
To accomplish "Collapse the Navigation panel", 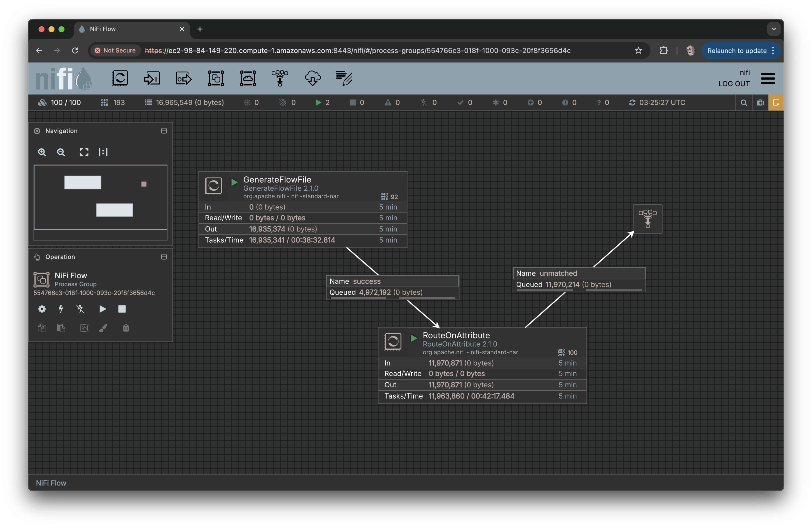I will tap(164, 131).
